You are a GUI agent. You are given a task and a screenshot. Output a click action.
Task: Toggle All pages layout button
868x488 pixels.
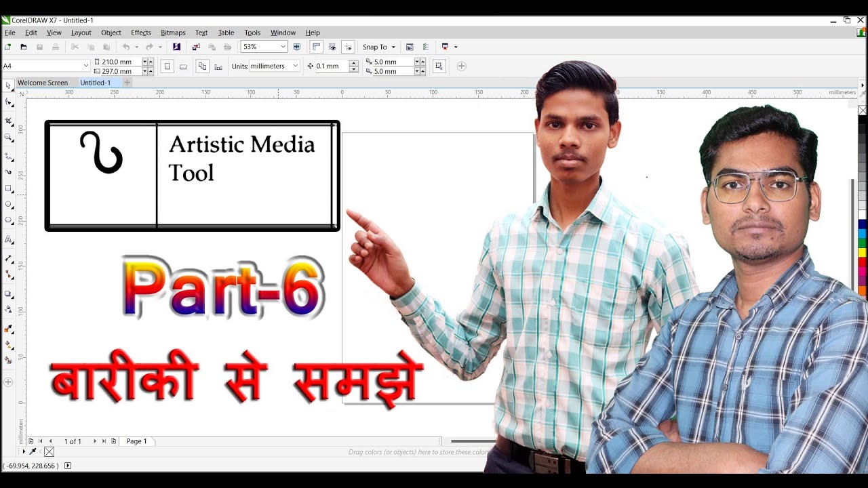(x=202, y=66)
